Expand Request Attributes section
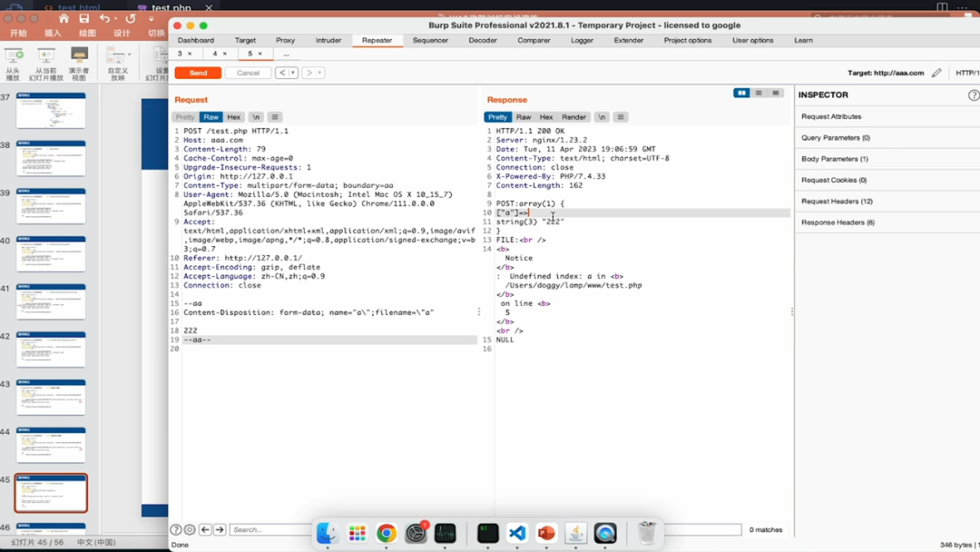 [x=887, y=116]
